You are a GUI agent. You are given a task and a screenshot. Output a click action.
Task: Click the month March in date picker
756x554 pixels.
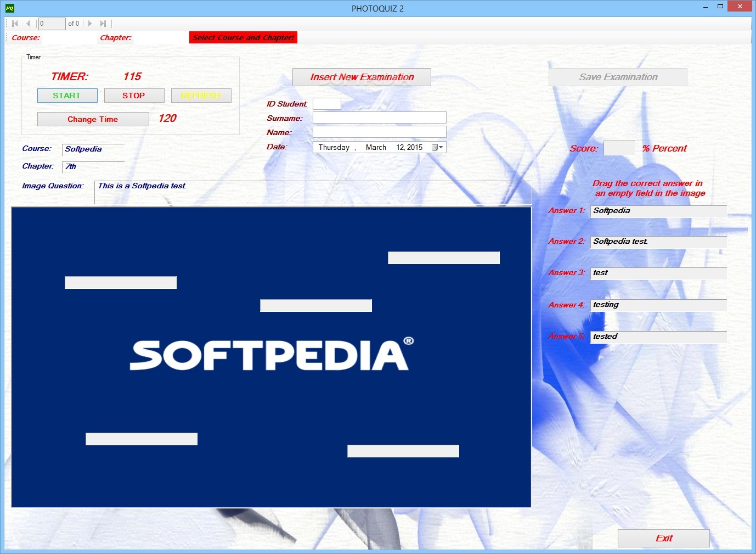pyautogui.click(x=376, y=147)
